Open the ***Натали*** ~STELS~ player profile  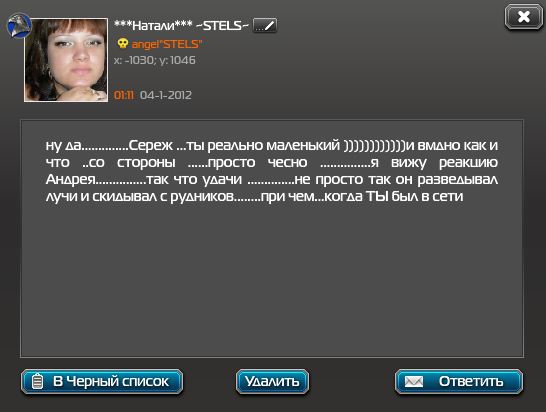(181, 25)
